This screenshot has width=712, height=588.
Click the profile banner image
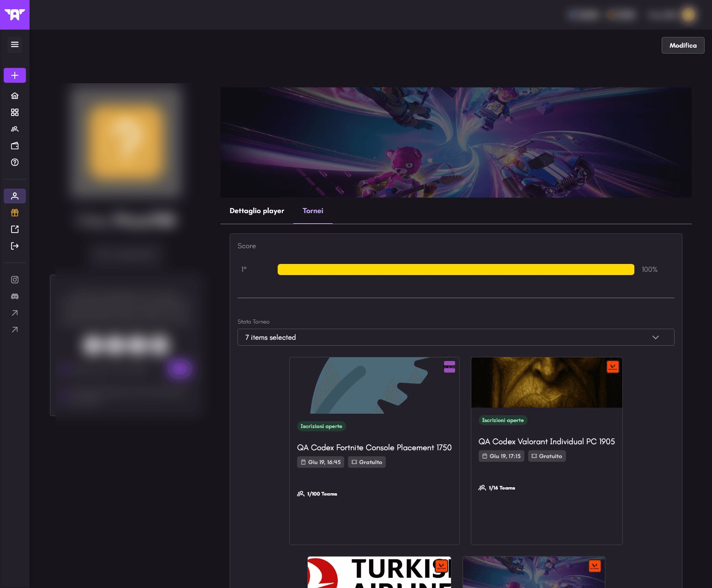(x=456, y=142)
